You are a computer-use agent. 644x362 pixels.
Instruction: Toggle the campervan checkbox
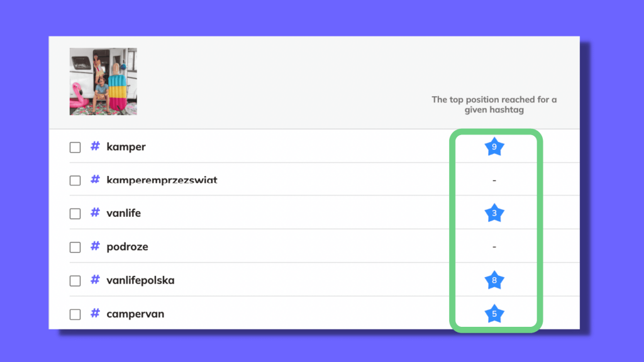pos(75,315)
